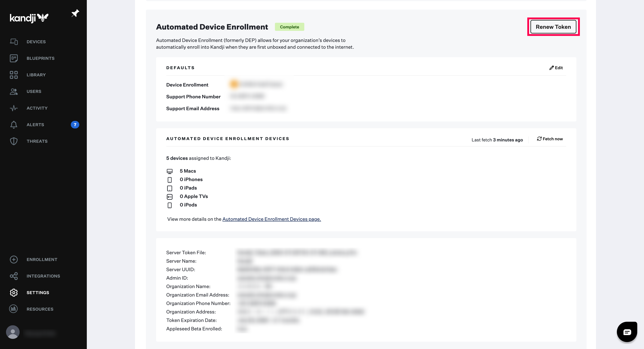Viewport: 644px width, 349px height.
Task: Open the Users icon in sidebar
Action: pyautogui.click(x=14, y=91)
